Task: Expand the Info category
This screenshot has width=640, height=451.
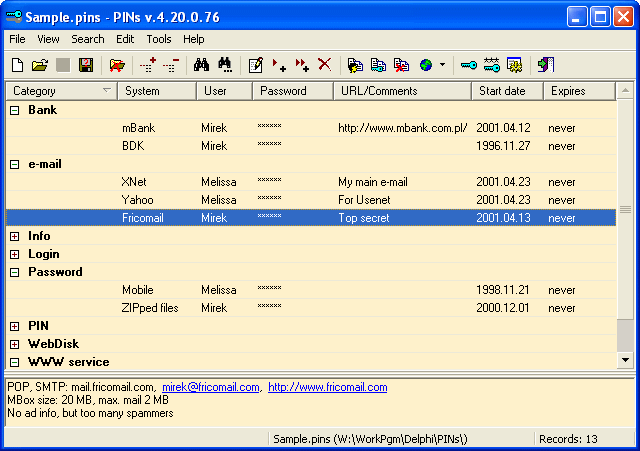Action: [14, 236]
